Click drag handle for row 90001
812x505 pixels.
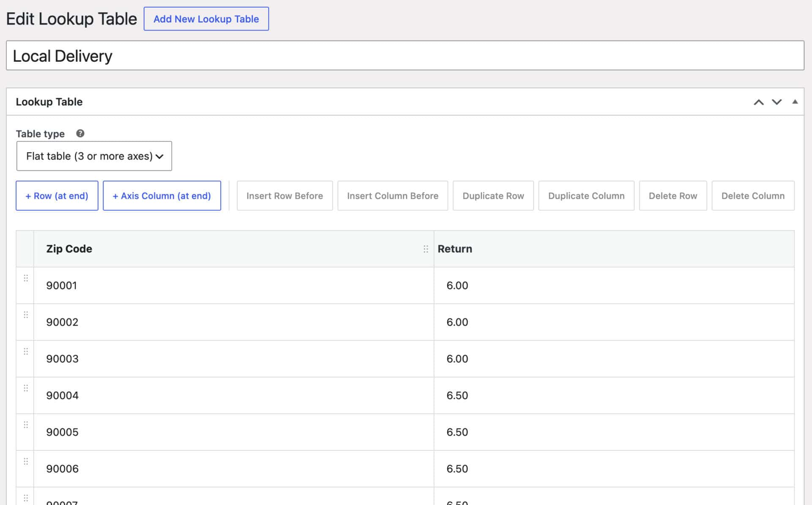26,278
